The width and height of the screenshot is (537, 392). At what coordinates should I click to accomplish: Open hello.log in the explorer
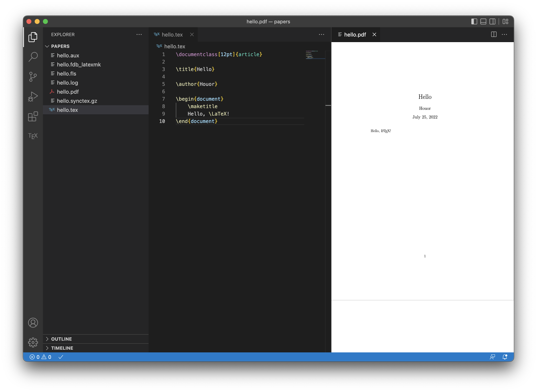(x=67, y=83)
